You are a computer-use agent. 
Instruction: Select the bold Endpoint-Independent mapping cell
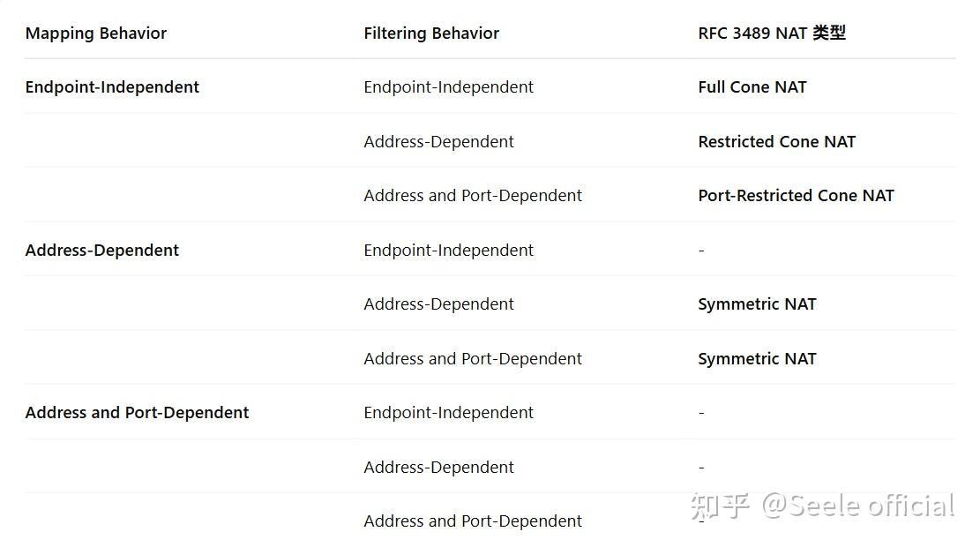112,87
